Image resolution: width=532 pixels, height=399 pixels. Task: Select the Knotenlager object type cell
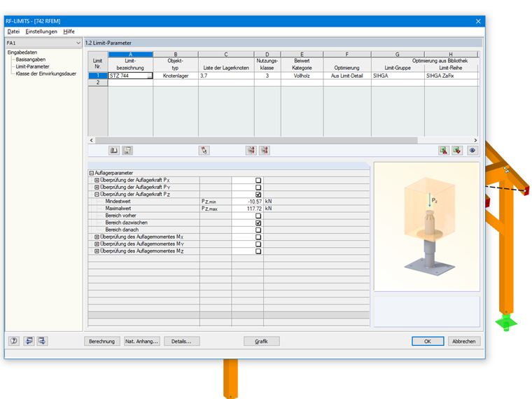click(x=176, y=76)
